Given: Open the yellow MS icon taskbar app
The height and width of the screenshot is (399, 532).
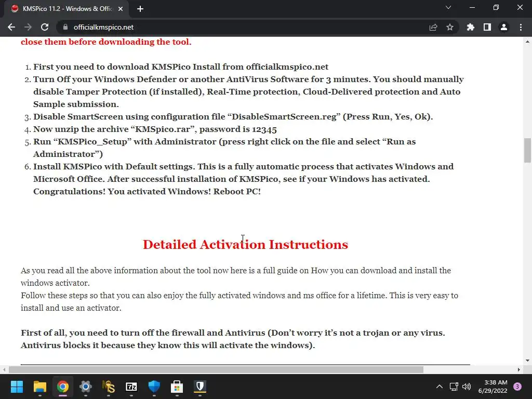Looking at the screenshot, I should (109, 387).
